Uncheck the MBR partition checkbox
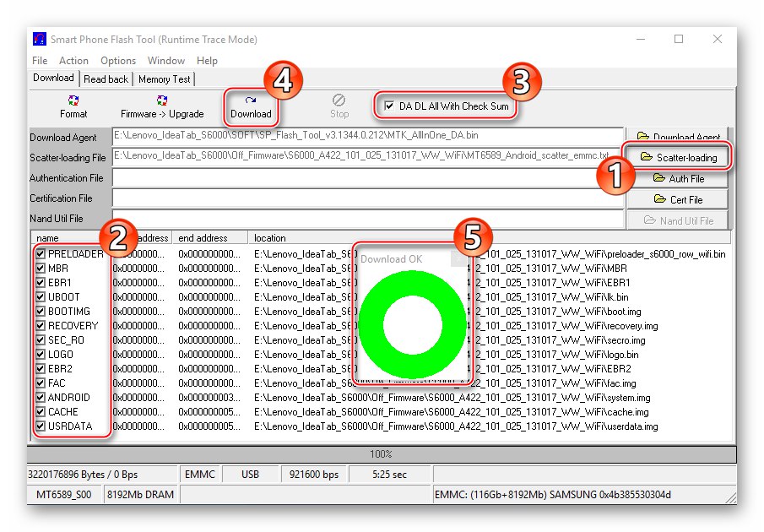This screenshot has width=764, height=532. tap(41, 269)
